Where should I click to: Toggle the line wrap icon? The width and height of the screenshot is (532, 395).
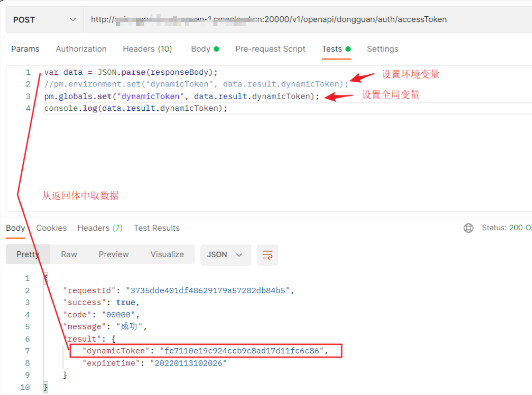click(x=267, y=255)
